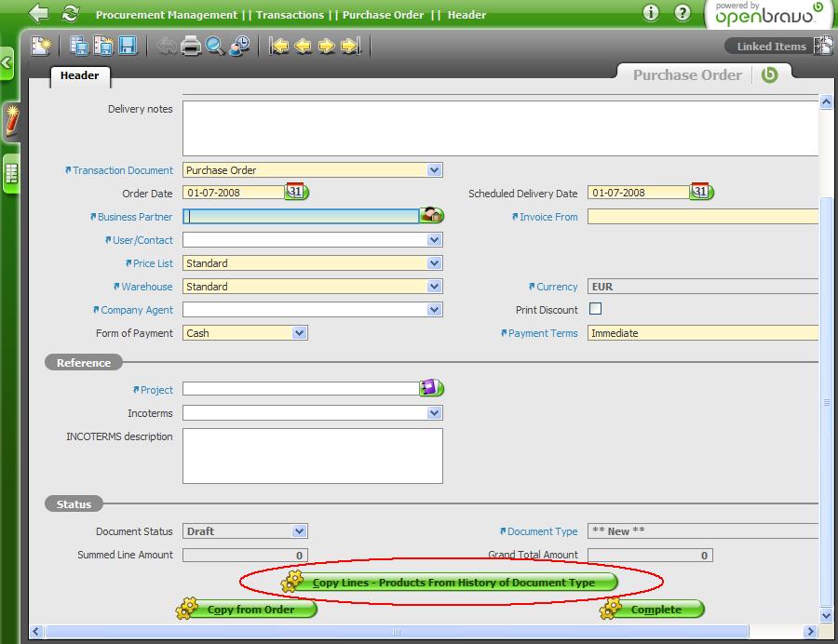Open the Form of Payment dropdown
This screenshot has width=838, height=644.
point(299,333)
